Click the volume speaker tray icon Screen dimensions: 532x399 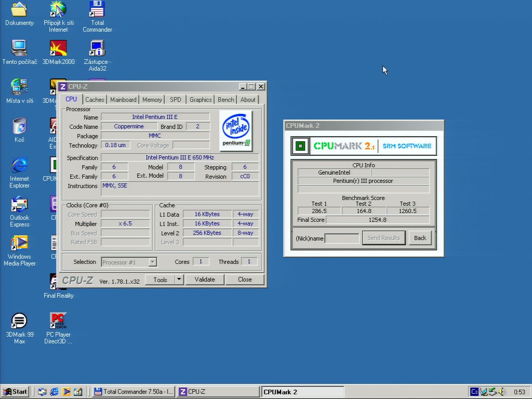click(x=502, y=392)
